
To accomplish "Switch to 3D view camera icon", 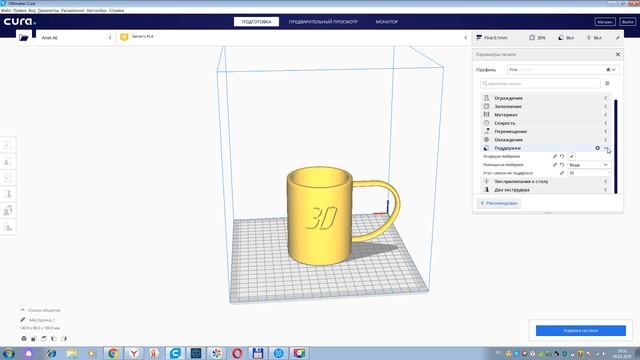I will pos(24,339).
